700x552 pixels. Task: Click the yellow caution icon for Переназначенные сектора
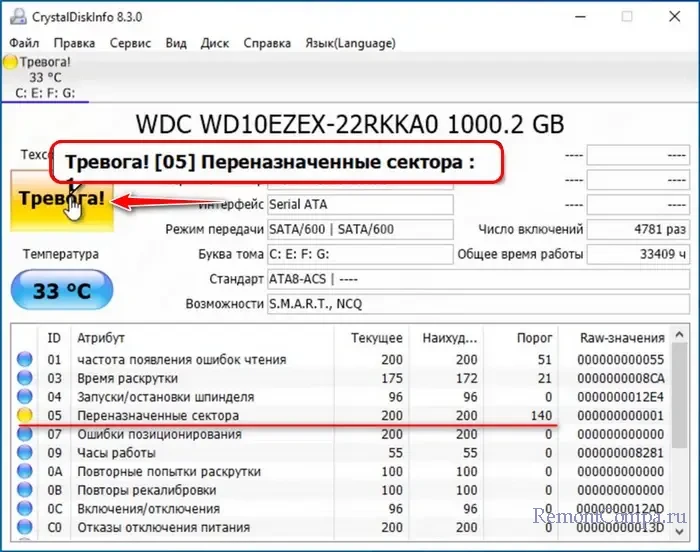click(25, 415)
